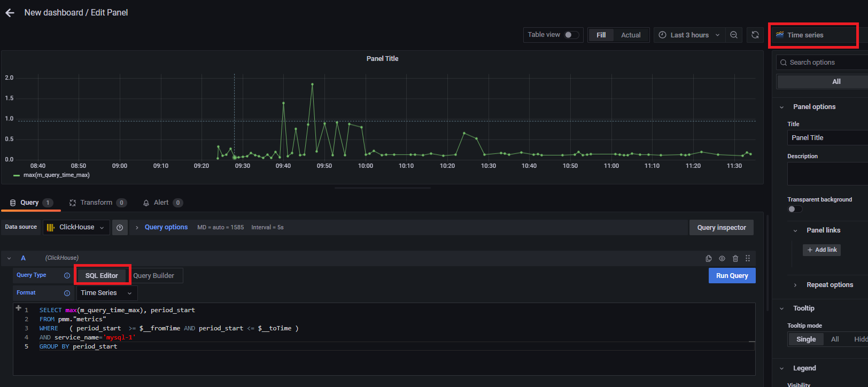Switch to the SQL Editor query type
The width and height of the screenshot is (868, 387).
point(102,276)
